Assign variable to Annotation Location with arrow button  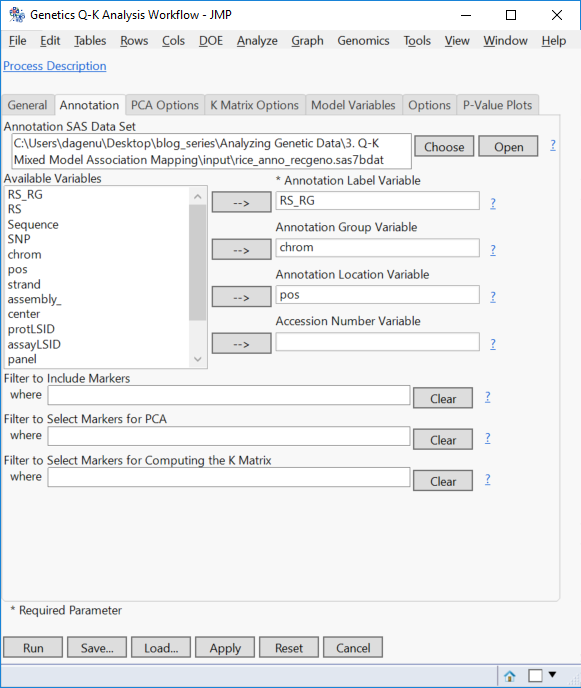241,297
